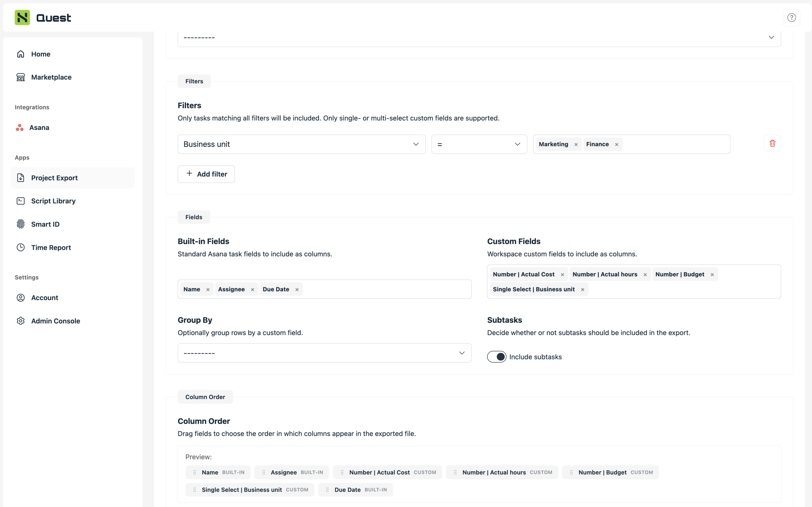Click the Admin Console gear icon
This screenshot has width=812, height=507.
(x=21, y=321)
